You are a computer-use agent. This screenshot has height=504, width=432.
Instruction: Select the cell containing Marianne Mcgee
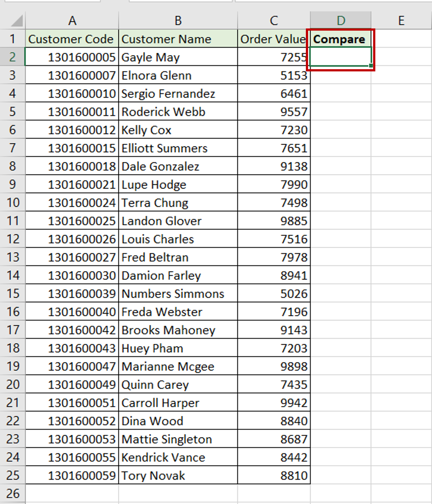[178, 366]
